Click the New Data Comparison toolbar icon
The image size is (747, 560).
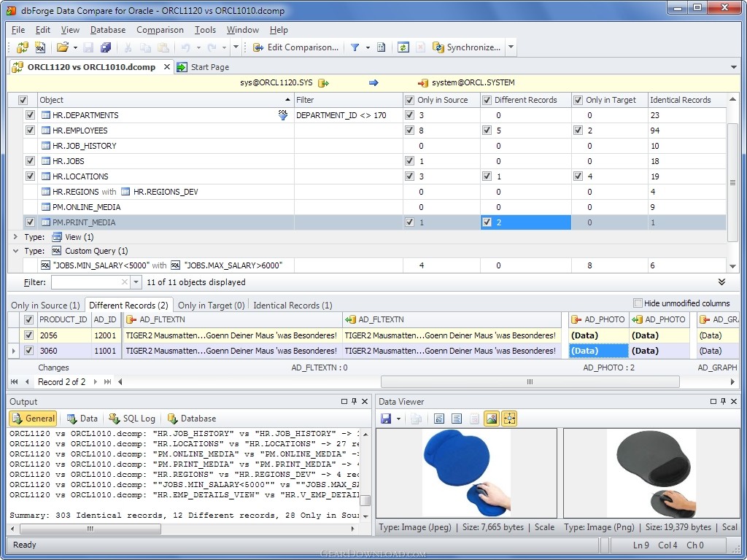click(22, 47)
